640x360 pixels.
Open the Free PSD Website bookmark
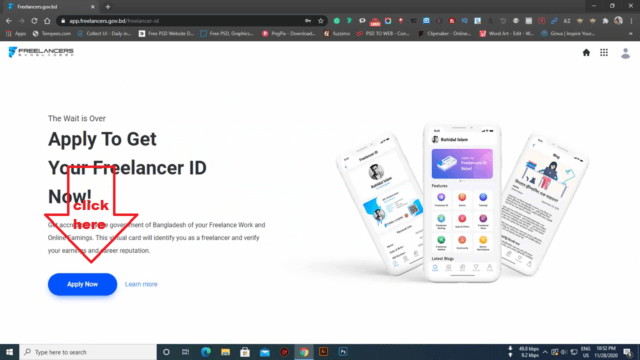click(x=166, y=33)
